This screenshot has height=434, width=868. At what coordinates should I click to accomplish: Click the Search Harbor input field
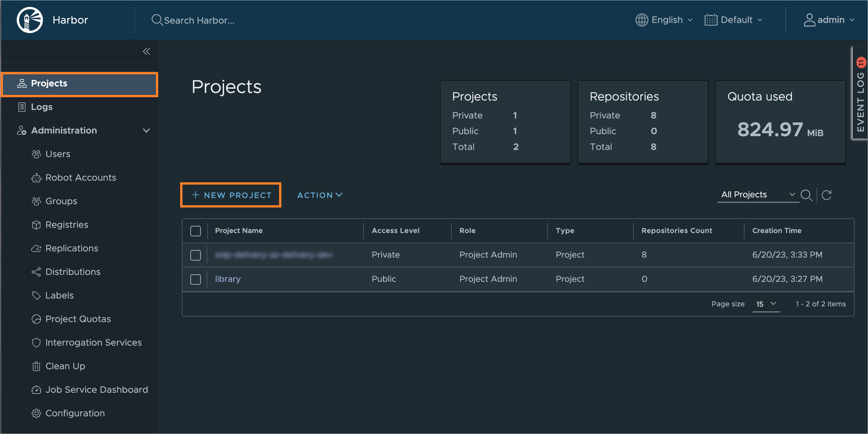point(199,20)
